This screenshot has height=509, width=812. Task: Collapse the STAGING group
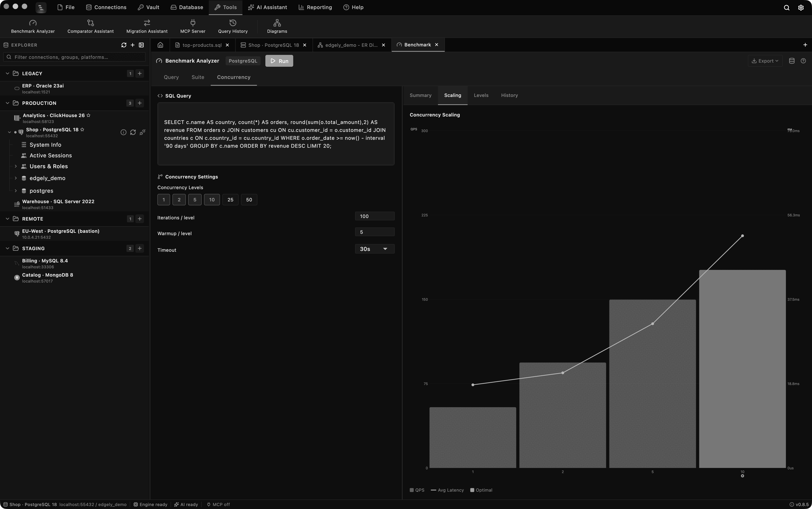(8, 248)
